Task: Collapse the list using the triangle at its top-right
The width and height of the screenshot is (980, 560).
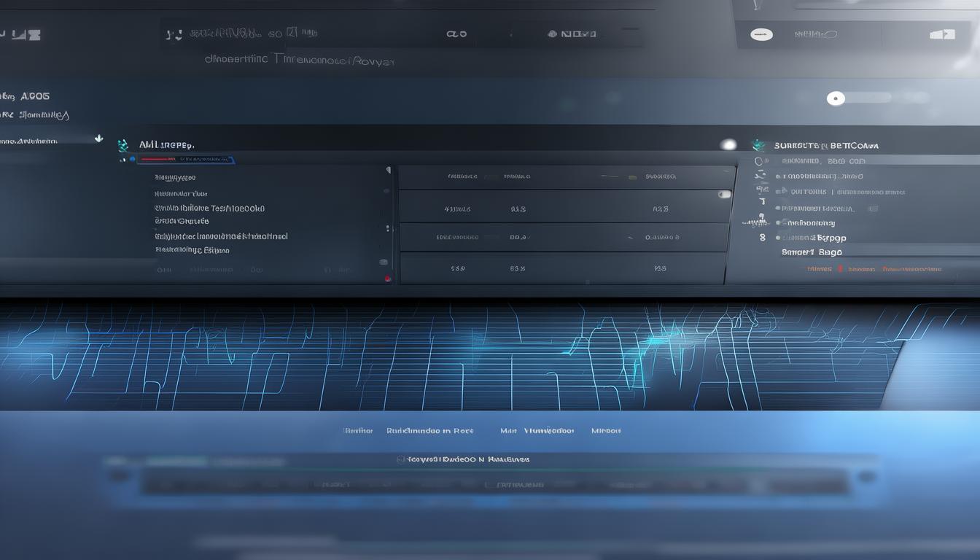Action: (x=388, y=171)
